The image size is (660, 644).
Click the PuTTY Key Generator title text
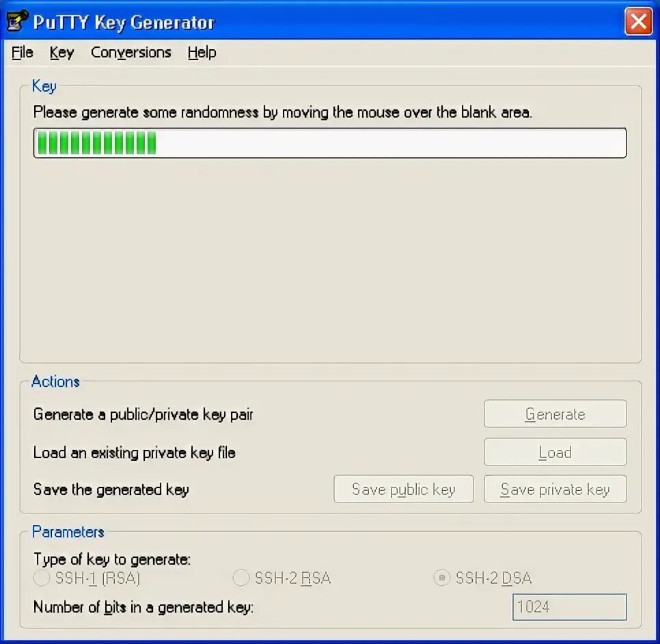point(124,23)
